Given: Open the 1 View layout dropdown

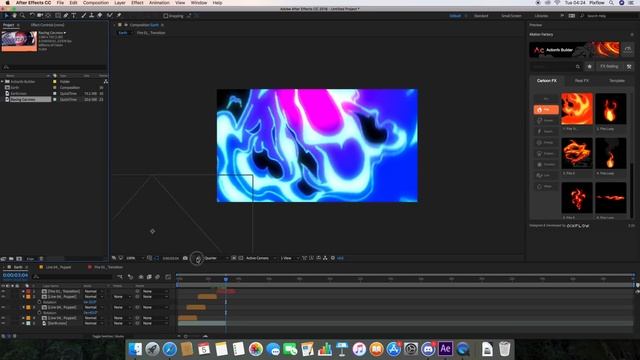Looking at the screenshot, I should (289, 258).
